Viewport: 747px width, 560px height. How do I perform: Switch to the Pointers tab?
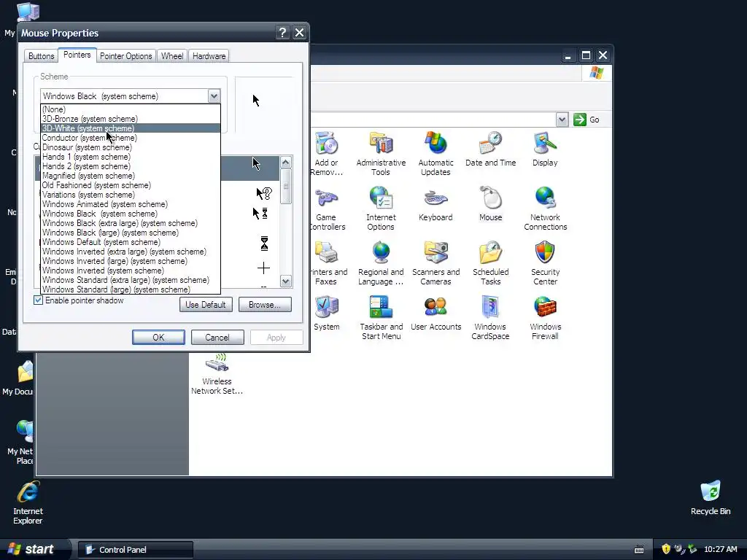click(x=77, y=55)
